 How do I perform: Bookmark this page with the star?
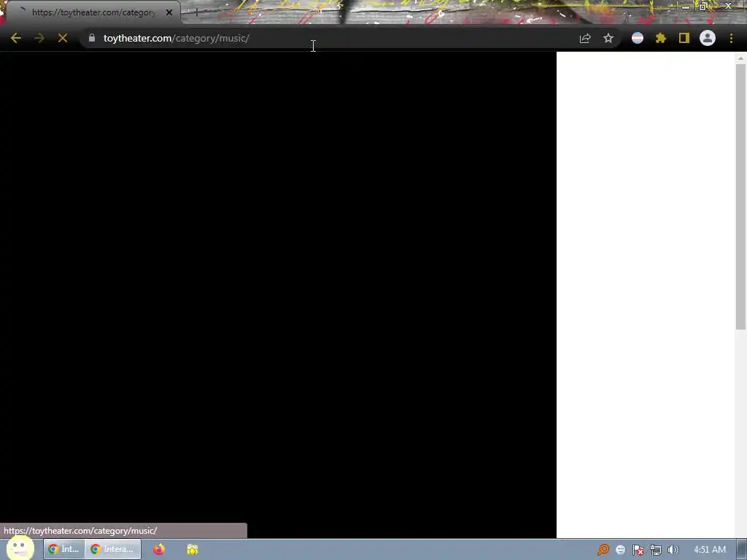608,38
